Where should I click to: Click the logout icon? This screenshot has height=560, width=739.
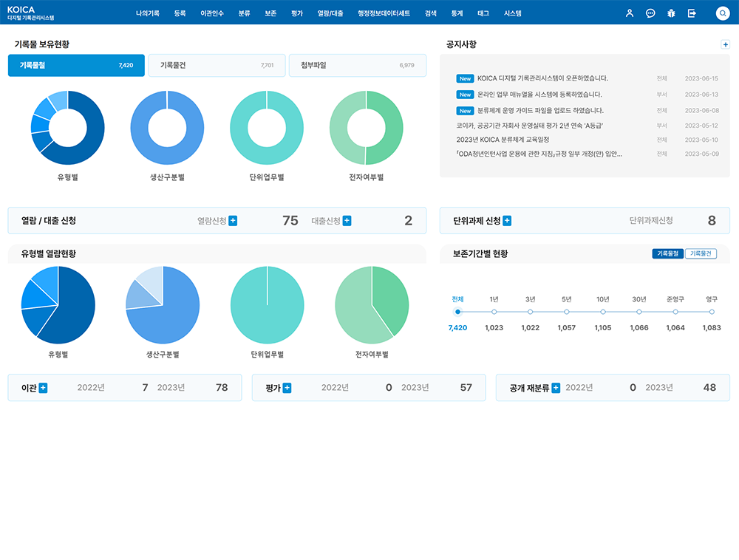click(x=692, y=13)
